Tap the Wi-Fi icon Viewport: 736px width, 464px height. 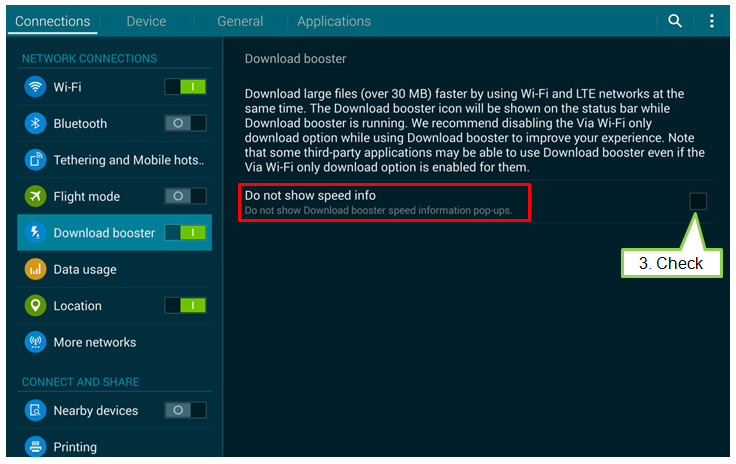click(x=35, y=87)
